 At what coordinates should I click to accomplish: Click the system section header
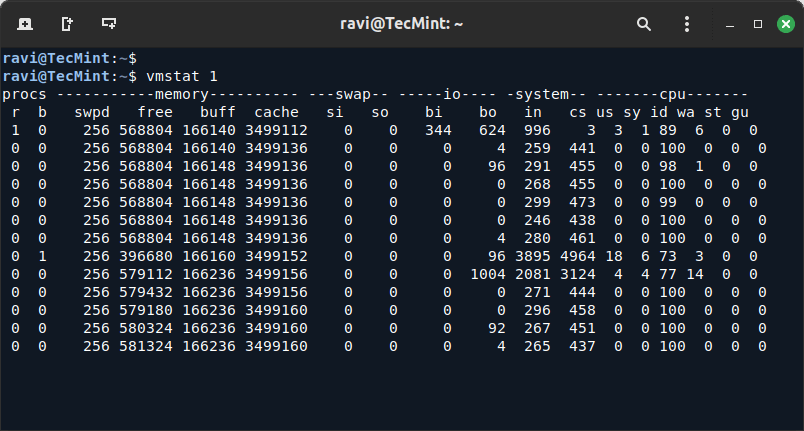point(548,94)
